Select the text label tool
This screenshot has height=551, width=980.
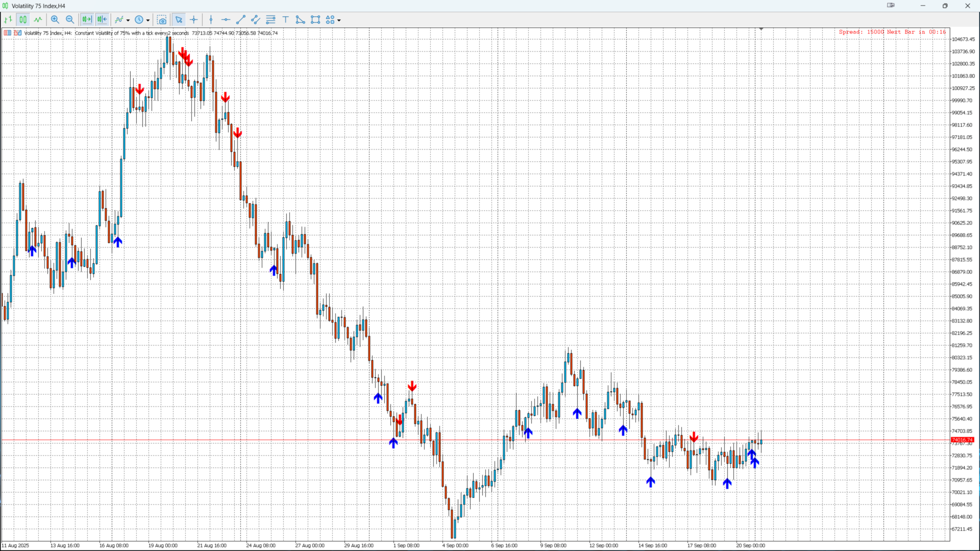click(286, 20)
